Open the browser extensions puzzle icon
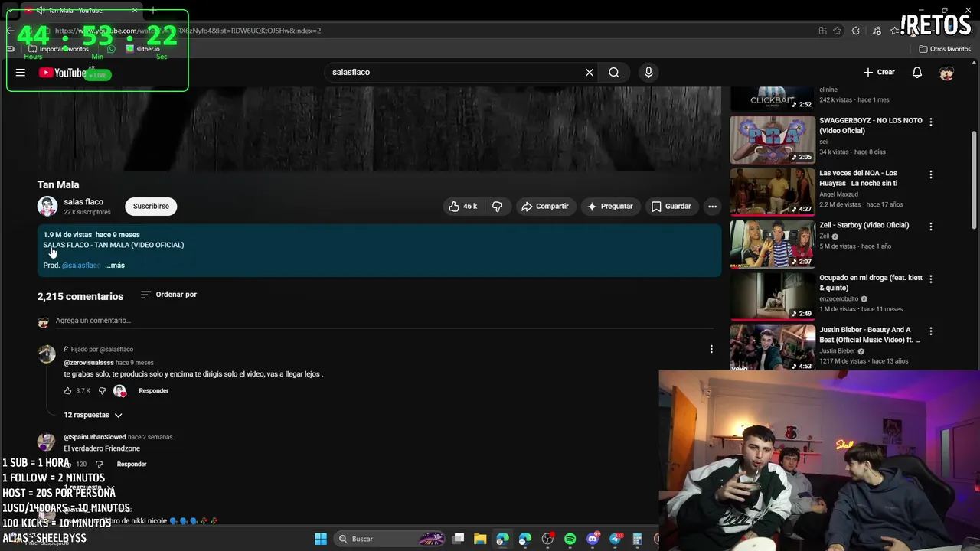Viewport: 980px width, 551px height. click(x=855, y=31)
